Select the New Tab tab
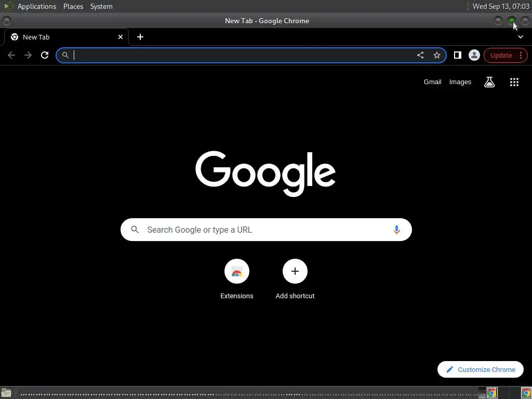 (x=66, y=37)
